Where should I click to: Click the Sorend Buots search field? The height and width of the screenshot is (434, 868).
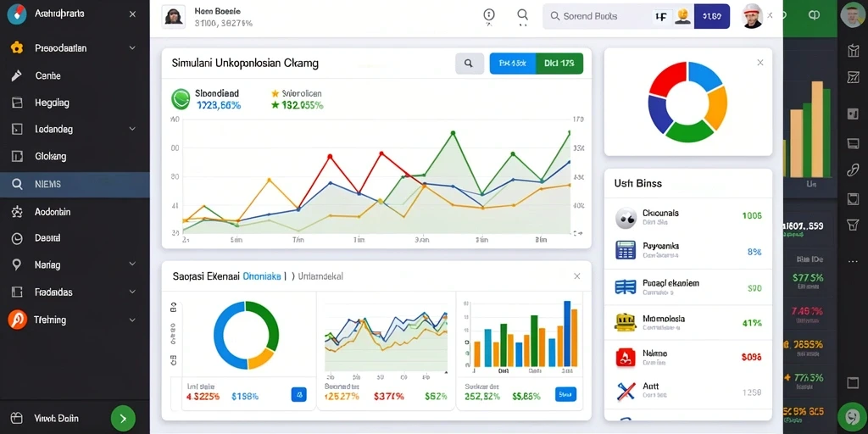[597, 17]
